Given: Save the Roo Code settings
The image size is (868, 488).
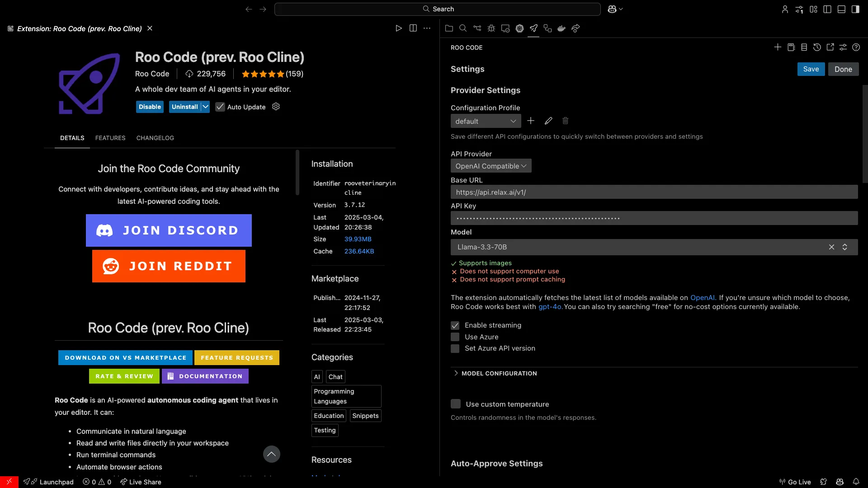Looking at the screenshot, I should (811, 69).
